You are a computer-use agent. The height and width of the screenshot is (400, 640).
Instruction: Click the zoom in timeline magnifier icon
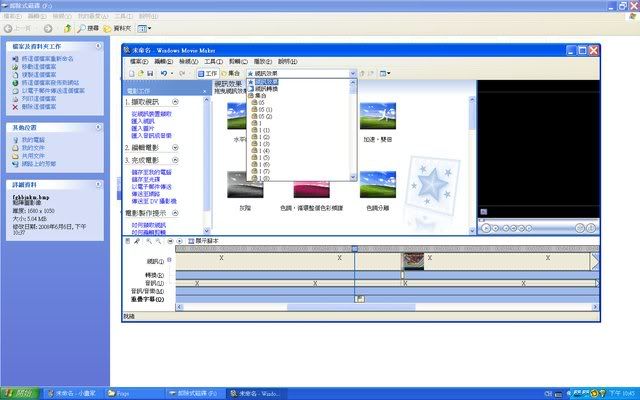point(148,241)
